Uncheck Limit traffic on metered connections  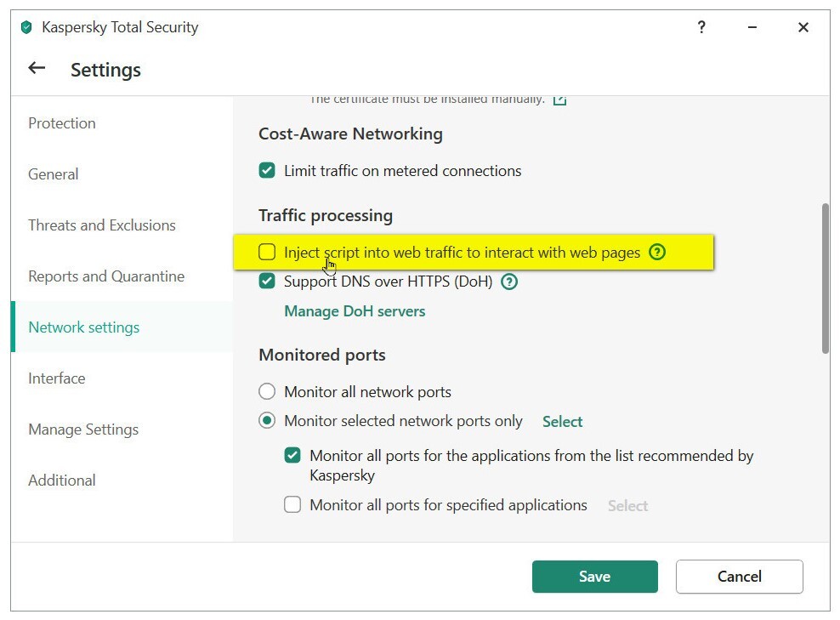[267, 171]
